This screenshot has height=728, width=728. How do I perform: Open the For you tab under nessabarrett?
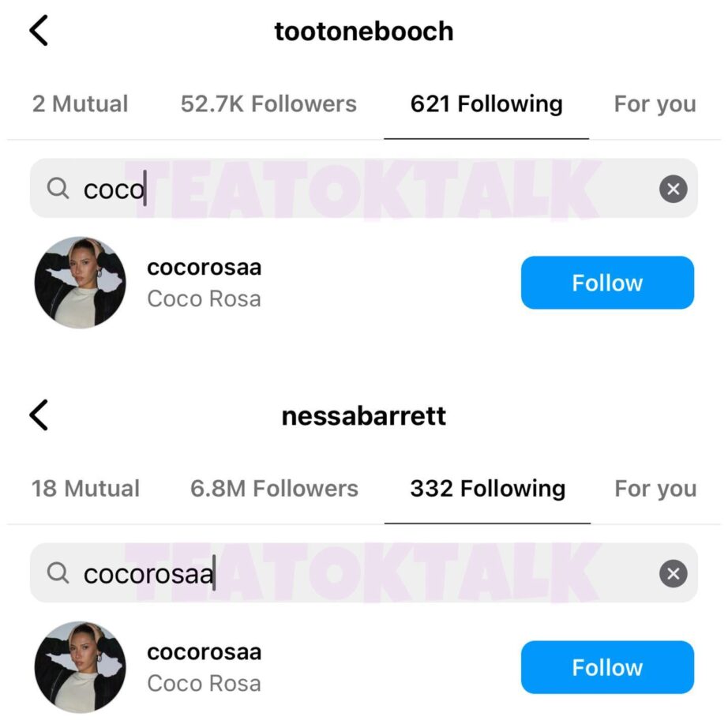tap(655, 489)
